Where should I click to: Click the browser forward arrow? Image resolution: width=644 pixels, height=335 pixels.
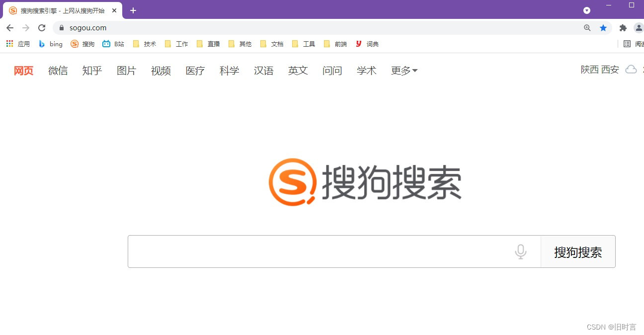pos(26,28)
